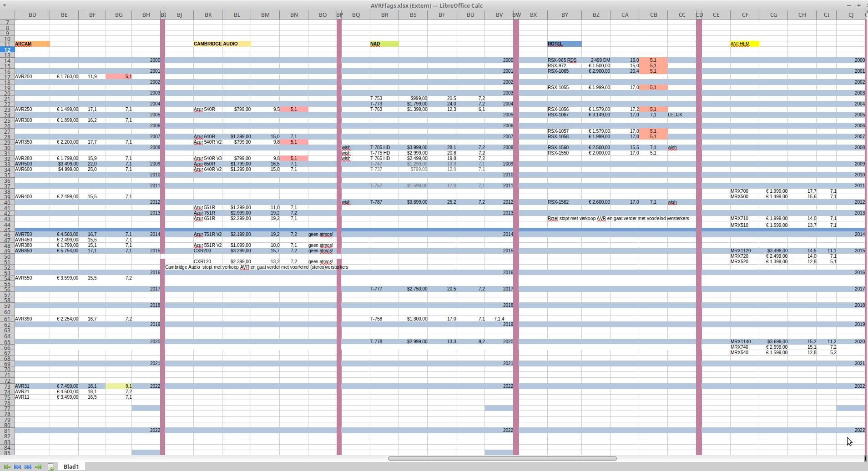
Task: Minimize the LibreOffice Calc window
Action: 848,5
